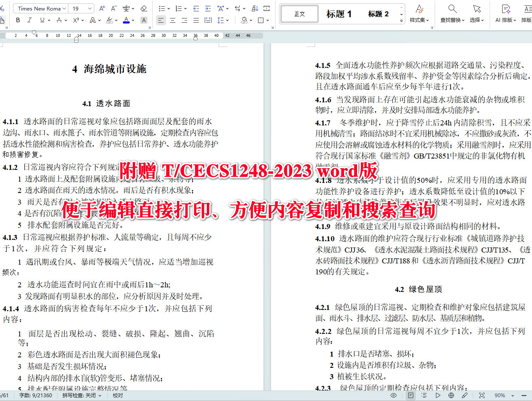Click section heading '4.2 绿色屋顶'
This screenshot has width=532, height=401.
(418, 289)
